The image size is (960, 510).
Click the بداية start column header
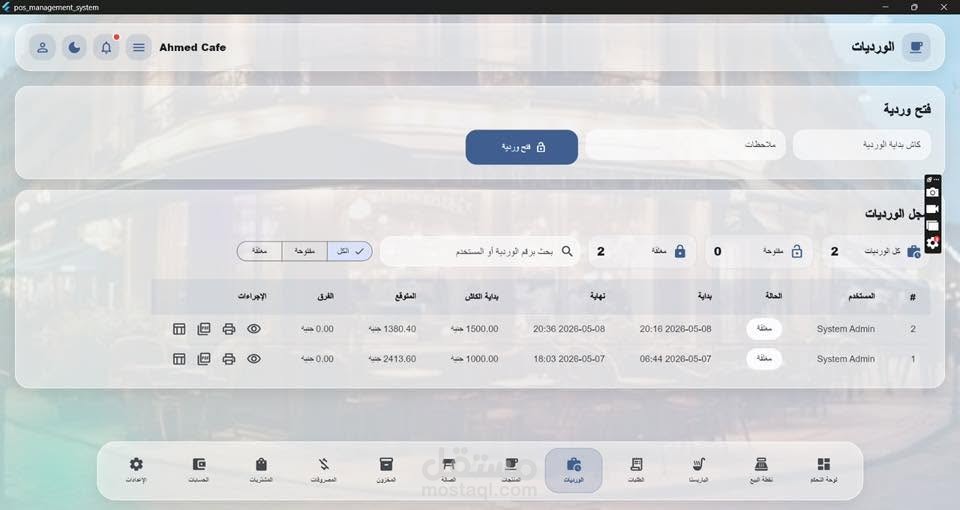click(705, 296)
